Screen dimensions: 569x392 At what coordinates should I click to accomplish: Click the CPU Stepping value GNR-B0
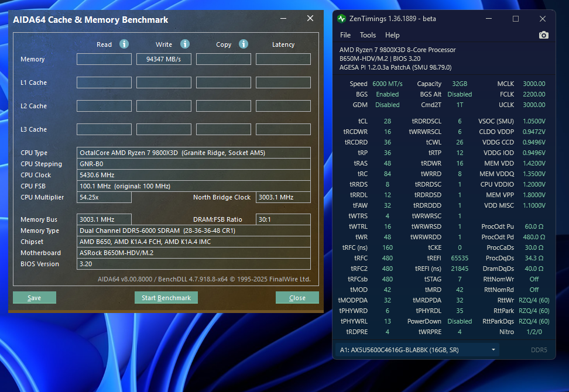(193, 164)
